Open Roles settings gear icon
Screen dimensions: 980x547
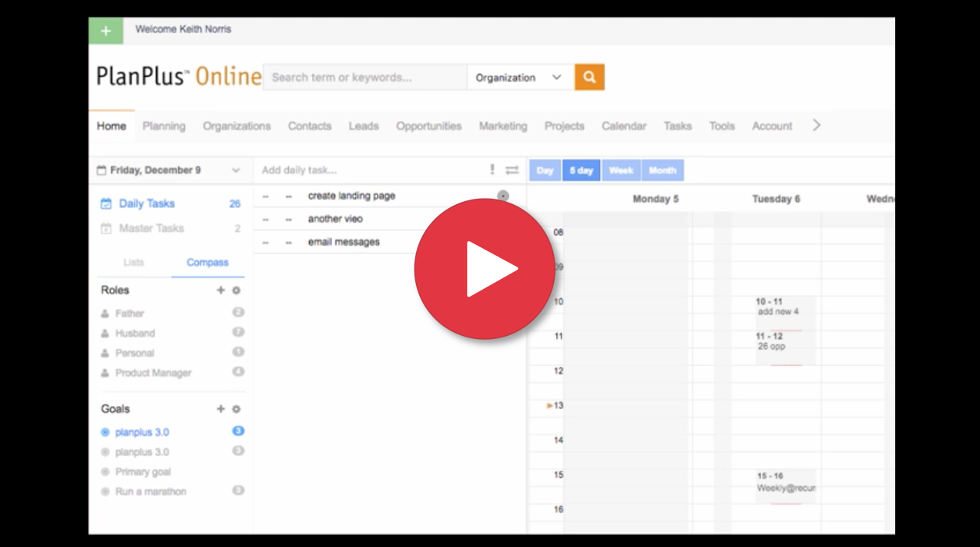(237, 290)
